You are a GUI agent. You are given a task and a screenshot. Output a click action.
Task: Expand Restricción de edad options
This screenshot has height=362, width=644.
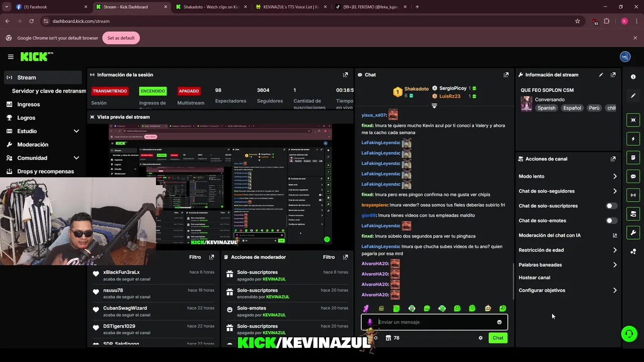click(615, 250)
